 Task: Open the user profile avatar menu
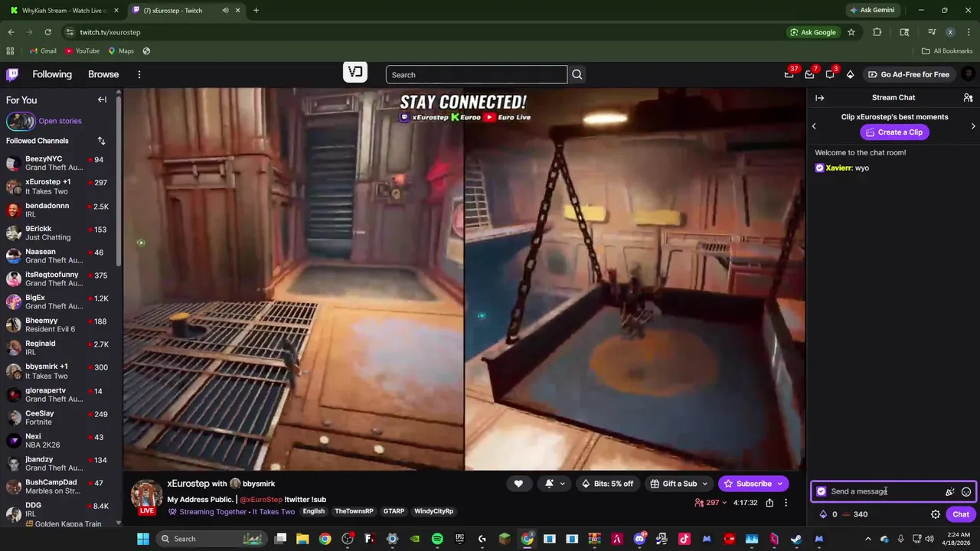(968, 74)
